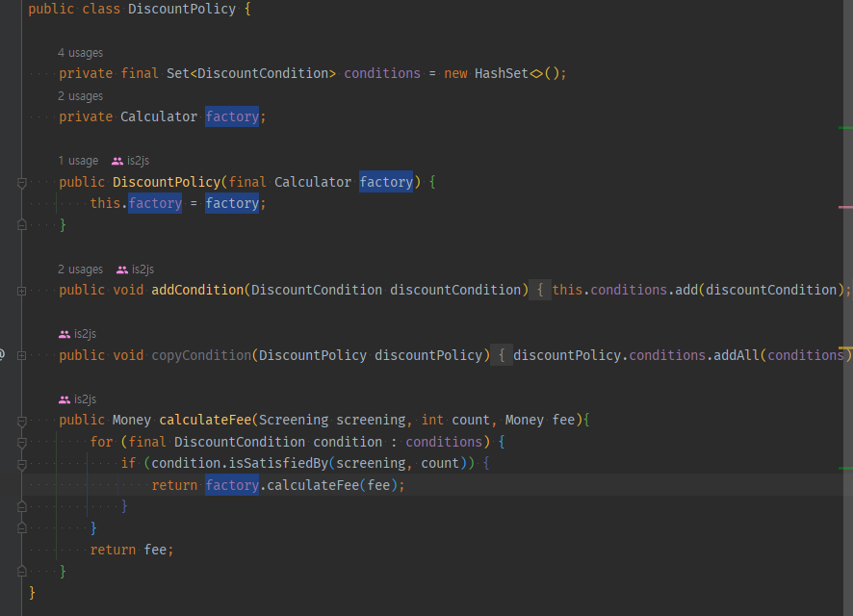853x616 pixels.
Task: Click Calculator type in private field declaration
Action: click(x=159, y=116)
